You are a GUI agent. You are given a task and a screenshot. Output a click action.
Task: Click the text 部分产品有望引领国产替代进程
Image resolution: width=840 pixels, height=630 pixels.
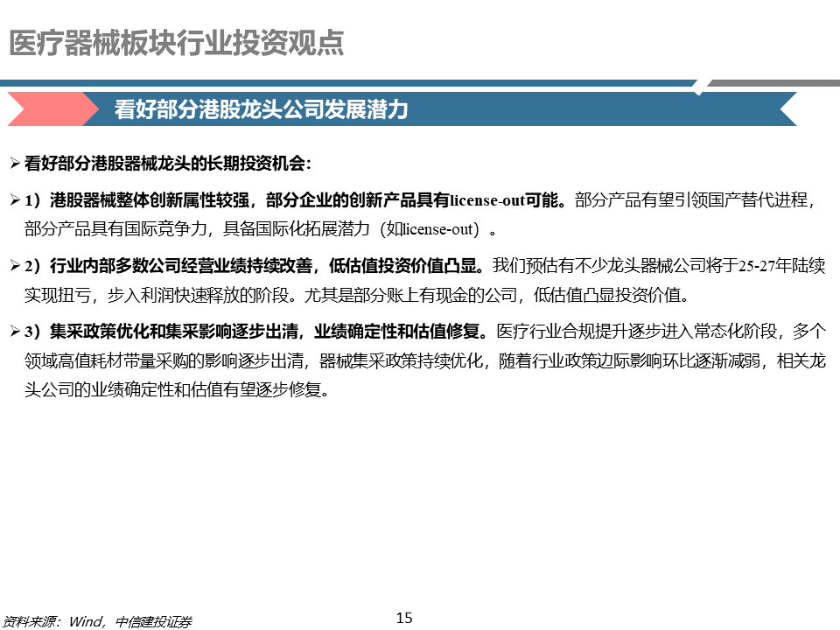[x=690, y=200]
